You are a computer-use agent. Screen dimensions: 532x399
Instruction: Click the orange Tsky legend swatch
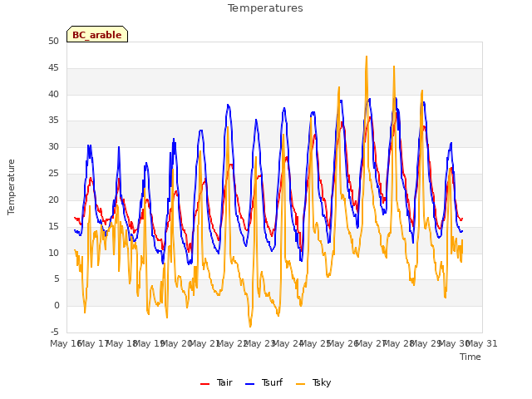tap(300, 384)
